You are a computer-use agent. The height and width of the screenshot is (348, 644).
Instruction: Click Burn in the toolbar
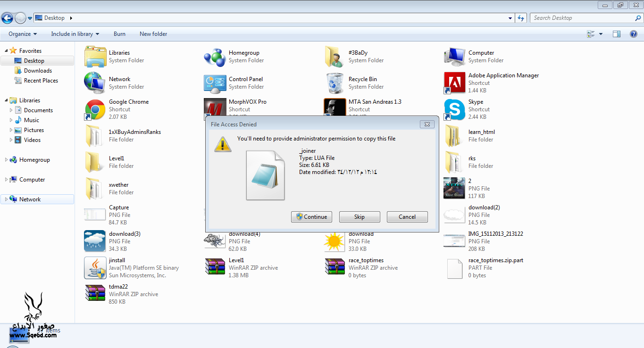click(x=119, y=34)
